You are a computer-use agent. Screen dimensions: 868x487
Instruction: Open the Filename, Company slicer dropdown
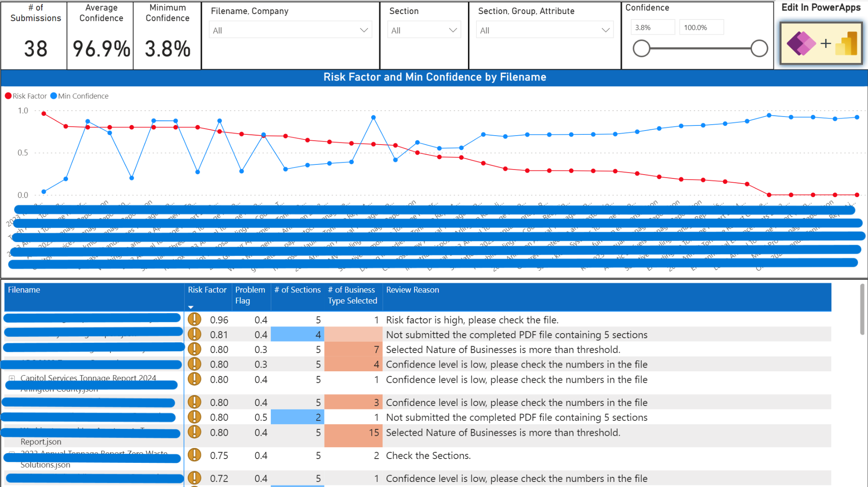(x=364, y=30)
